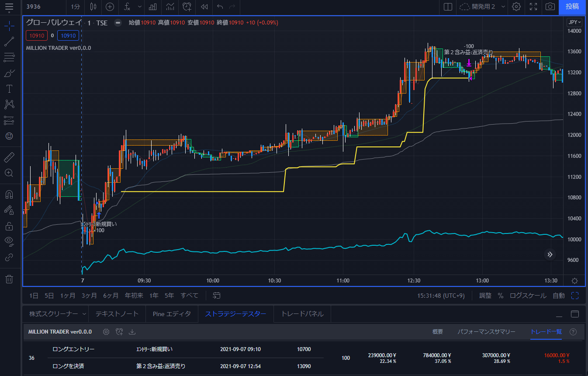Toggle ログスケール price scale
Viewport: 588px width, 376px height.
[x=529, y=296]
